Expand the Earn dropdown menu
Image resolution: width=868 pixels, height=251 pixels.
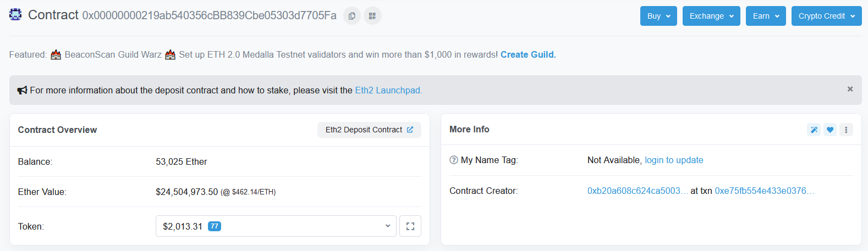coord(766,16)
